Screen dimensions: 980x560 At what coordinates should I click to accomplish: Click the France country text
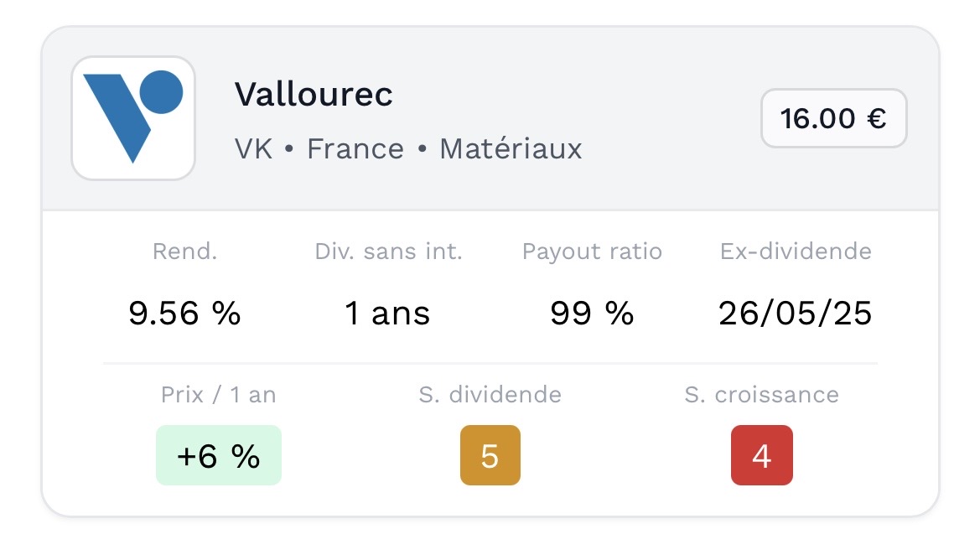pyautogui.click(x=355, y=149)
